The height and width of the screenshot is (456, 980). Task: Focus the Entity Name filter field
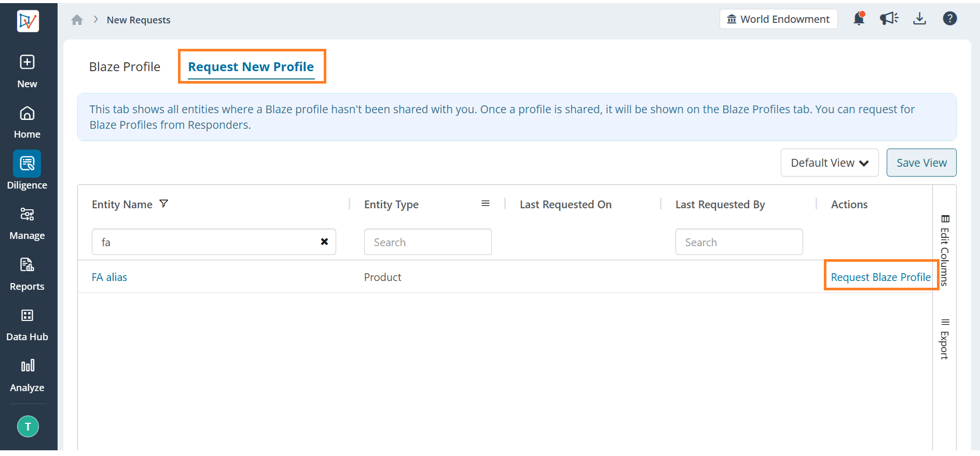point(214,242)
